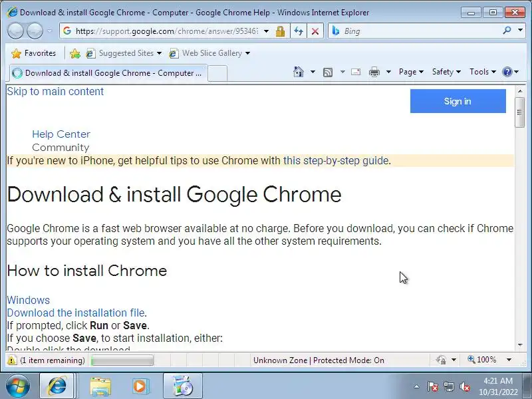Screen dimensions: 532x399
Task: Click the Forward navigation button
Action: [x=35, y=31]
